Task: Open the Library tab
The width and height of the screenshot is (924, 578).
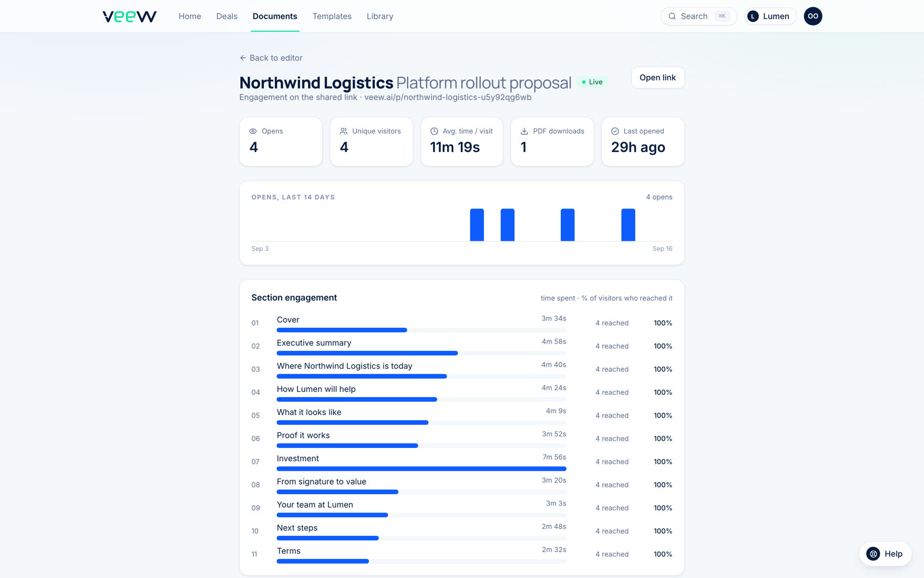Action: (x=380, y=16)
